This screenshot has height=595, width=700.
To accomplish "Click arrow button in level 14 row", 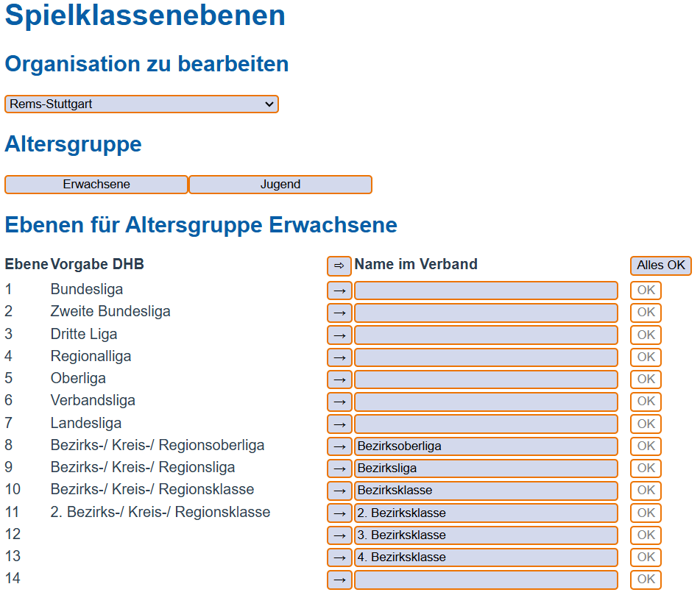I will (x=339, y=580).
